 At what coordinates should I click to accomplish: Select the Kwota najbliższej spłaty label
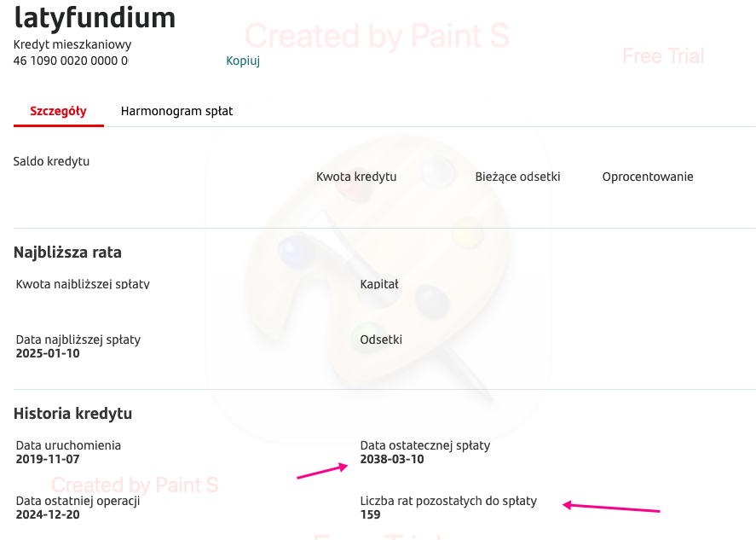(83, 283)
